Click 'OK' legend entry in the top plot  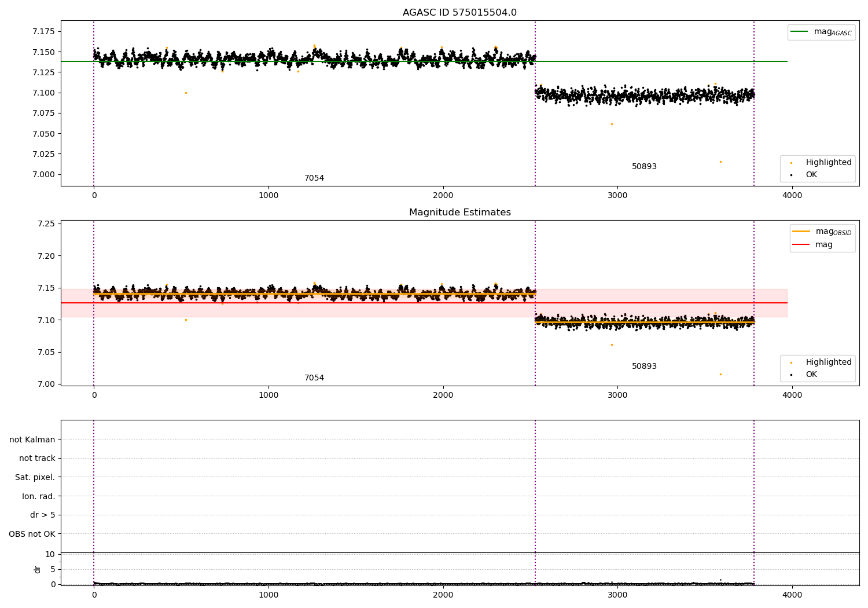tap(811, 175)
